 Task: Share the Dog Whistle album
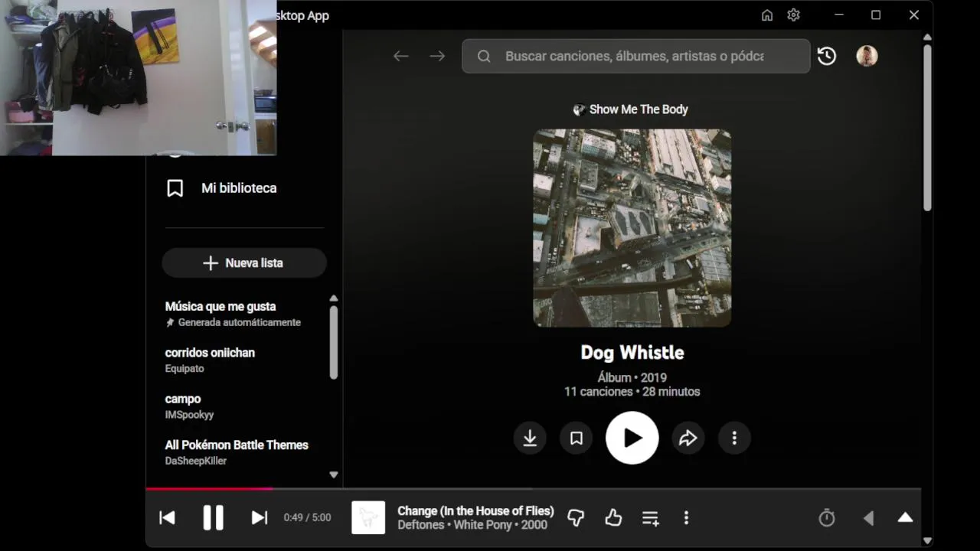click(x=688, y=438)
